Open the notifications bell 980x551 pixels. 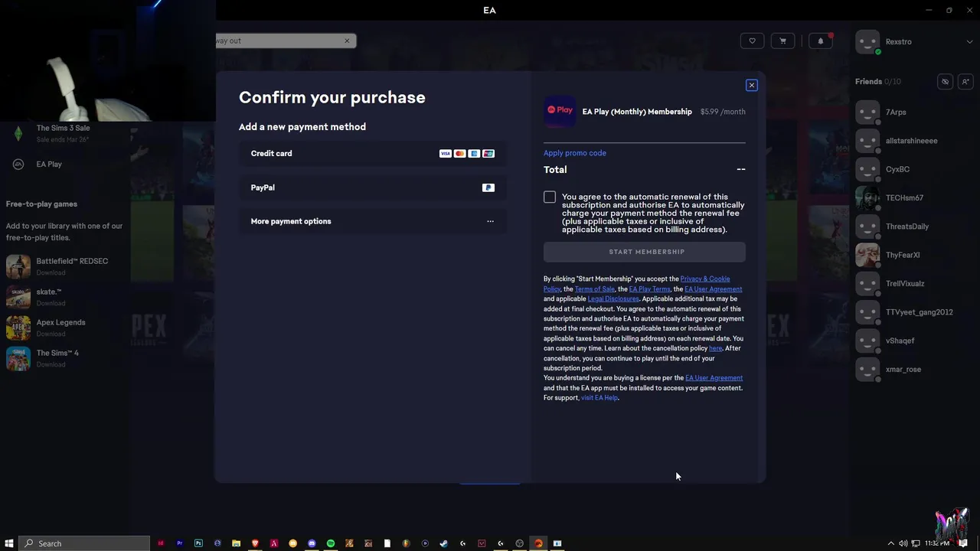[x=821, y=41]
